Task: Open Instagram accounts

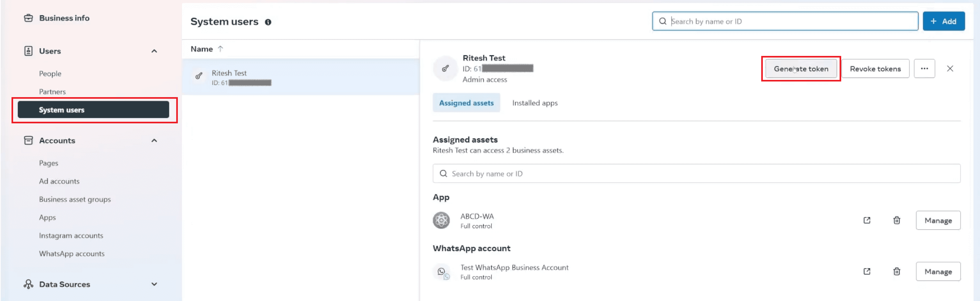Action: click(71, 235)
